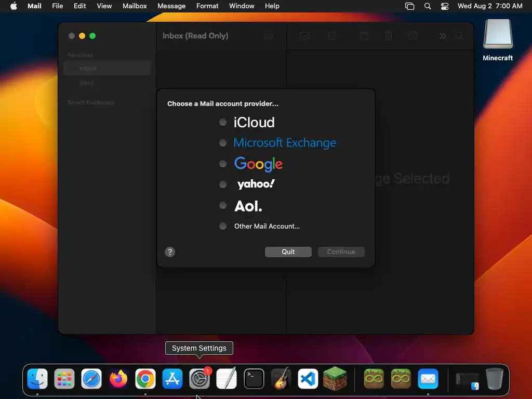Image resolution: width=532 pixels, height=399 pixels.
Task: Open the Mail menu
Action: pyautogui.click(x=34, y=6)
